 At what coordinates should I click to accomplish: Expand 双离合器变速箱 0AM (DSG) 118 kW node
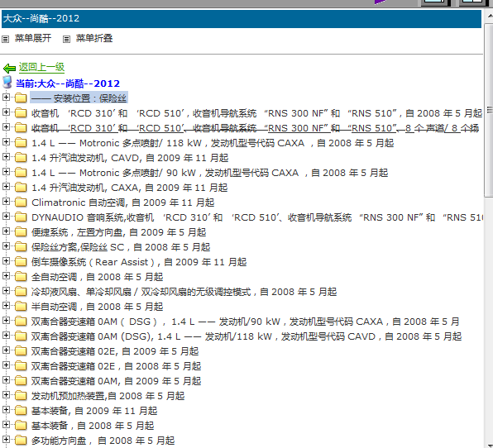[6, 336]
